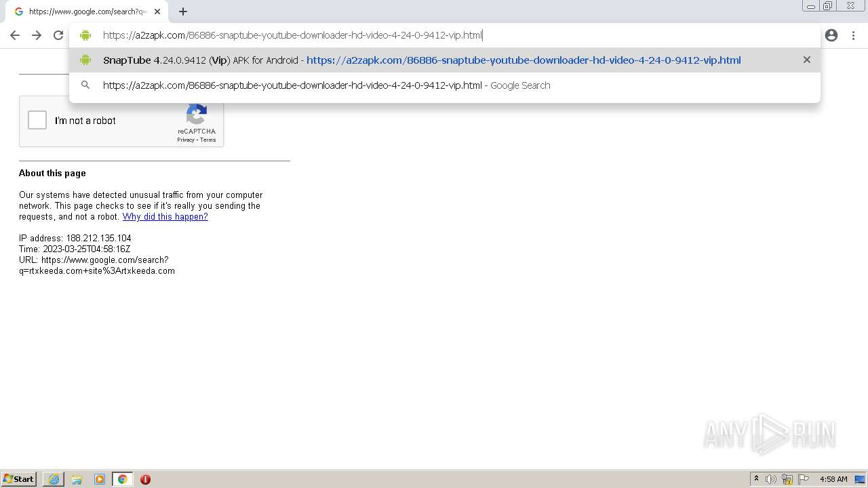Launch Internet Explorer from the taskbar

(x=54, y=479)
